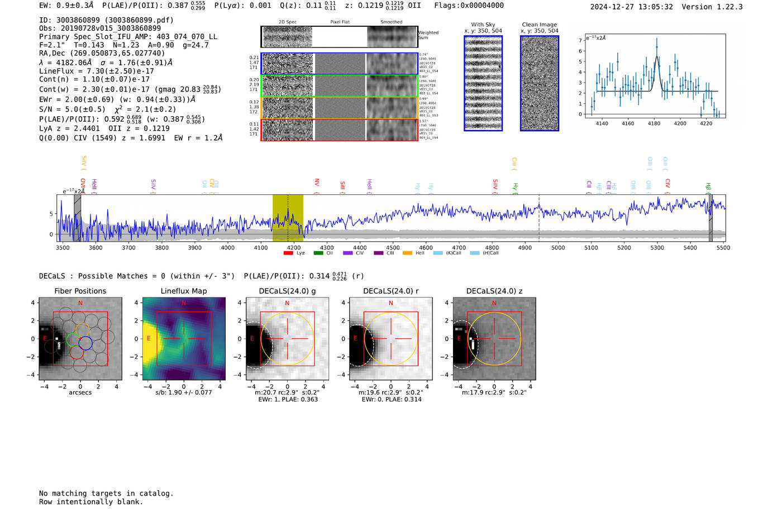Open the Fiber Positions panel
This screenshot has height=532, width=782.
pyautogui.click(x=80, y=339)
